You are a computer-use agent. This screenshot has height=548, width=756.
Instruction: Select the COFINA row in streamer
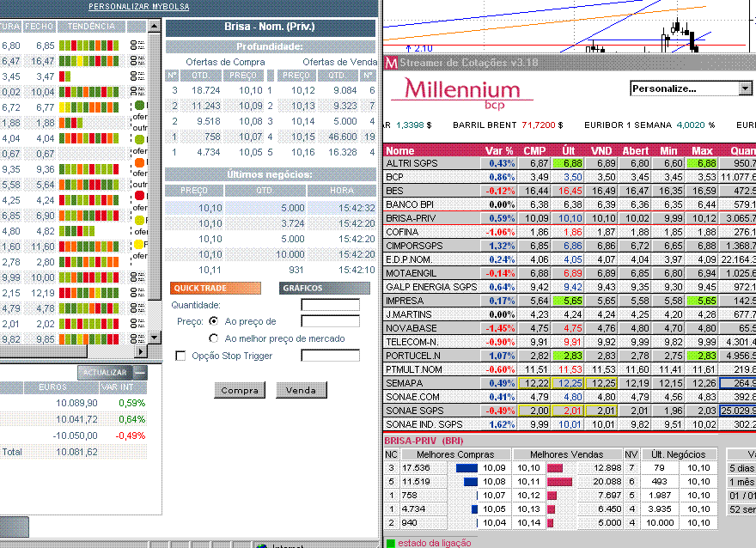point(570,232)
